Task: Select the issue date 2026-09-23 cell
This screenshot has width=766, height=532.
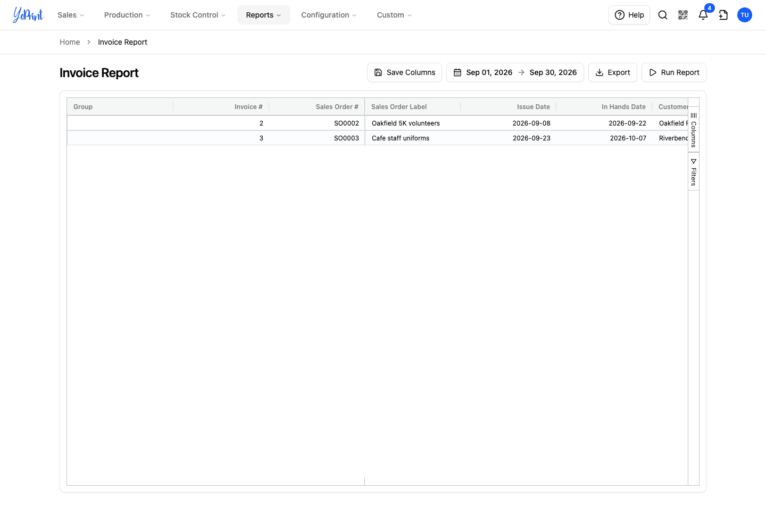Action: click(509, 138)
